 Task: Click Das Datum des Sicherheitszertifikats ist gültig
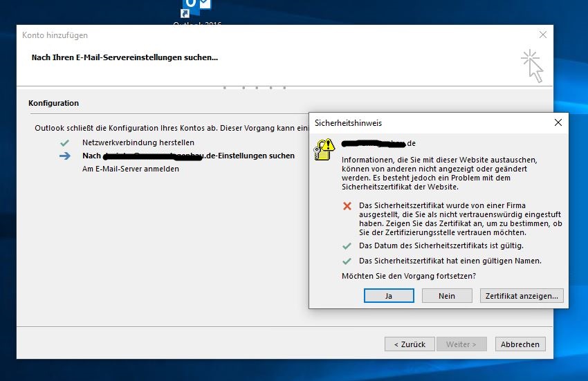point(441,245)
